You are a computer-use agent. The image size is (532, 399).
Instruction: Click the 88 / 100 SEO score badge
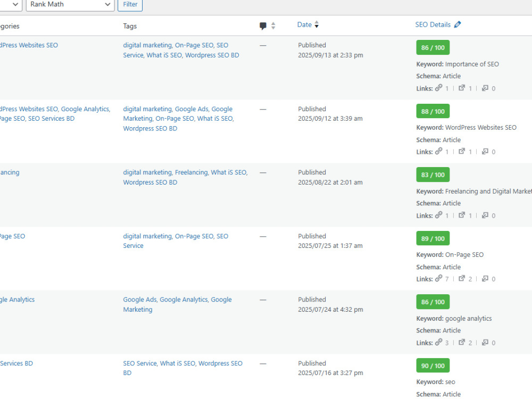click(433, 111)
